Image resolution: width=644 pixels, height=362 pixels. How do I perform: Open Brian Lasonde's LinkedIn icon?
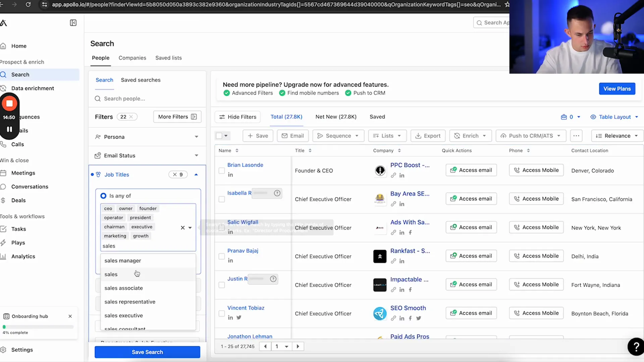pos(230,175)
